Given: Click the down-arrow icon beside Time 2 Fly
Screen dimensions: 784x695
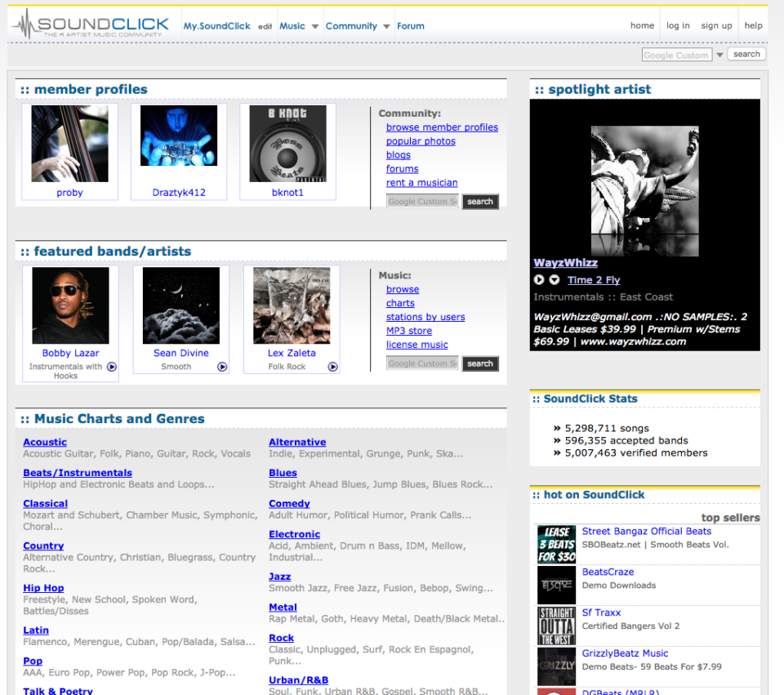Looking at the screenshot, I should click(555, 280).
